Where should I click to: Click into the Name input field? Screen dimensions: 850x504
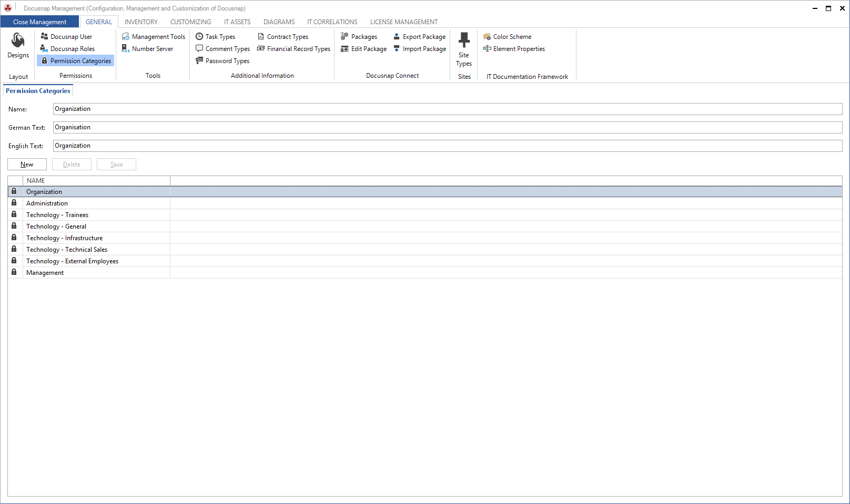tap(448, 109)
